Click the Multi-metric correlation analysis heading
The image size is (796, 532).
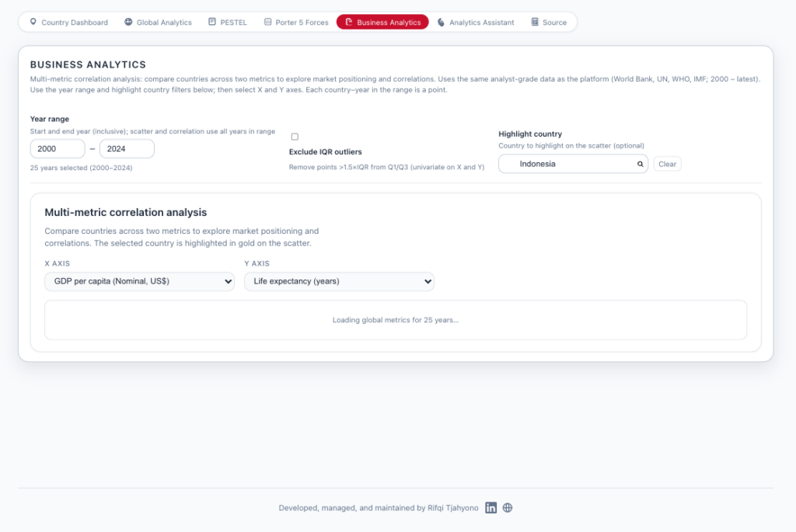point(125,212)
